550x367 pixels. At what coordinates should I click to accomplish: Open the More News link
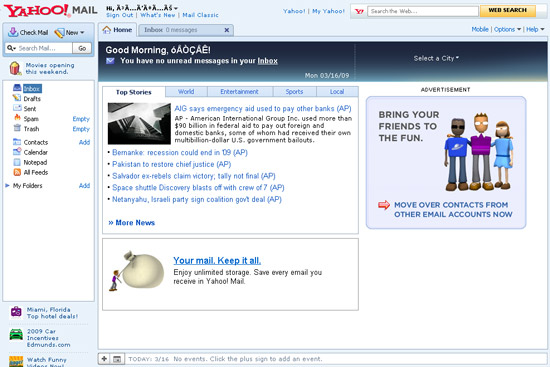coord(132,222)
